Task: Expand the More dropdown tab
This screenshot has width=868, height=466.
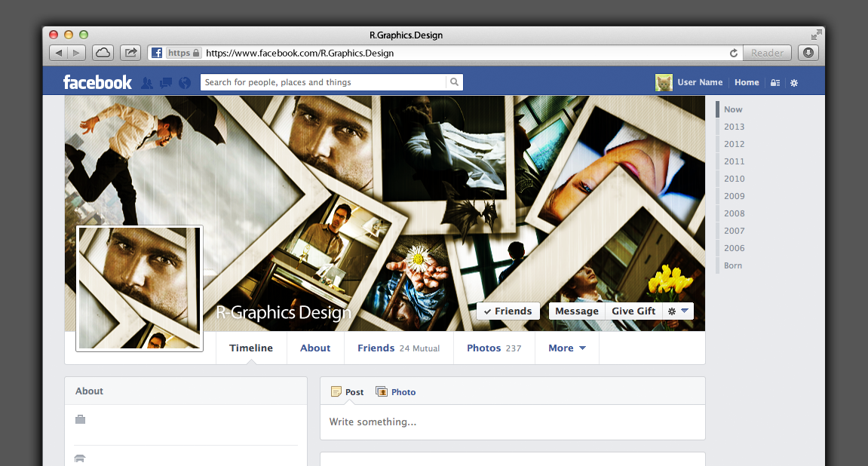Action: click(x=566, y=348)
